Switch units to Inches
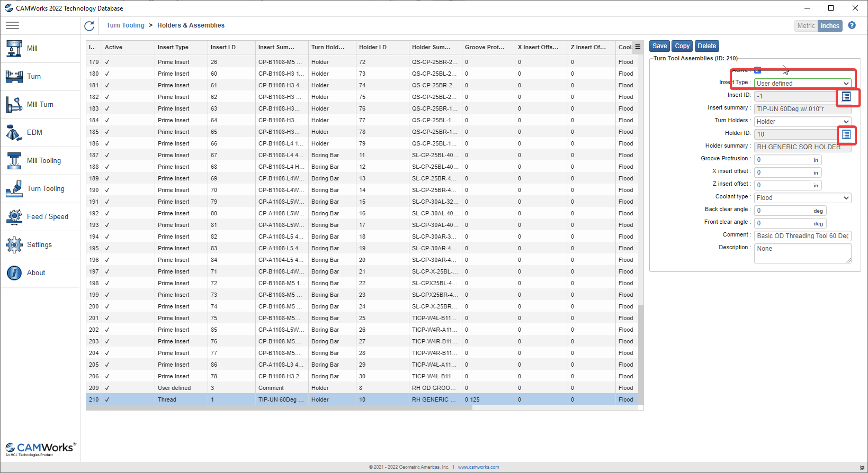The width and height of the screenshot is (868, 473). pyautogui.click(x=830, y=25)
